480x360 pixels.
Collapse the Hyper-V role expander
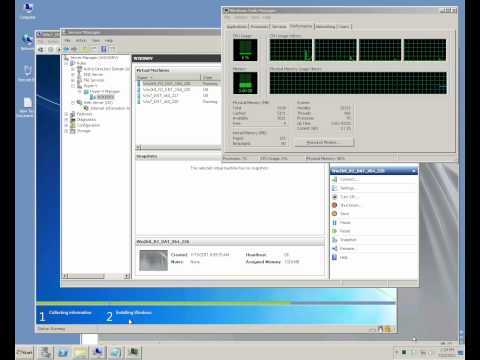coord(73,86)
